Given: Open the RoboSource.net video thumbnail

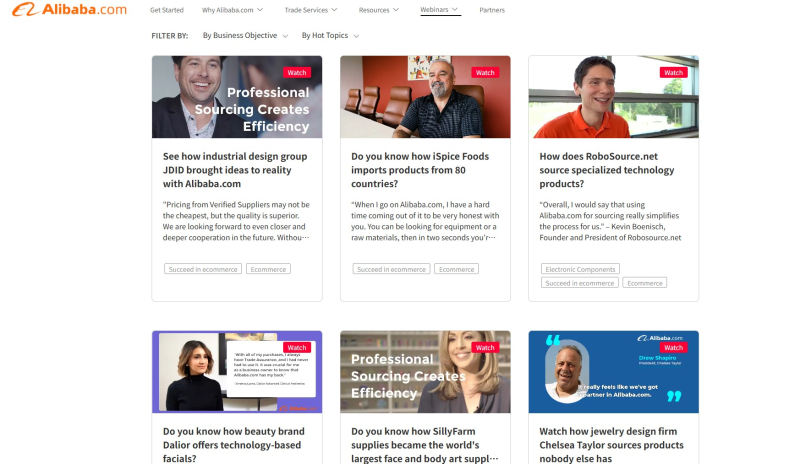Looking at the screenshot, I should click(x=613, y=97).
